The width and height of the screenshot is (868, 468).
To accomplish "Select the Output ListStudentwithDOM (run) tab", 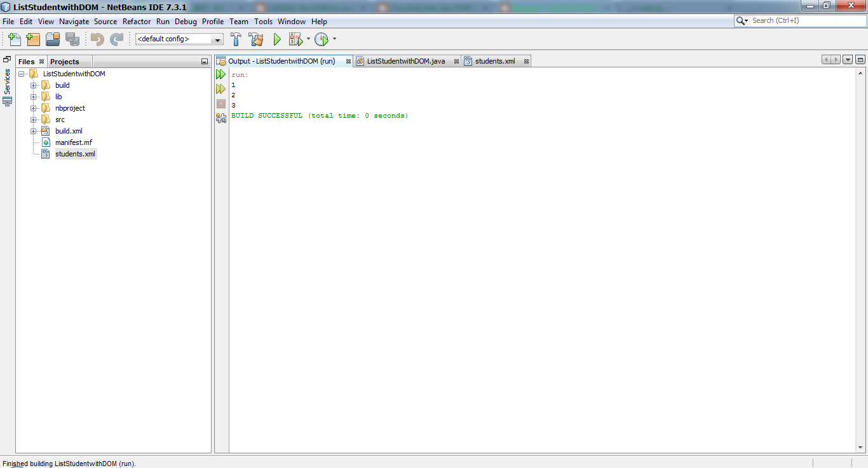I will pyautogui.click(x=281, y=61).
